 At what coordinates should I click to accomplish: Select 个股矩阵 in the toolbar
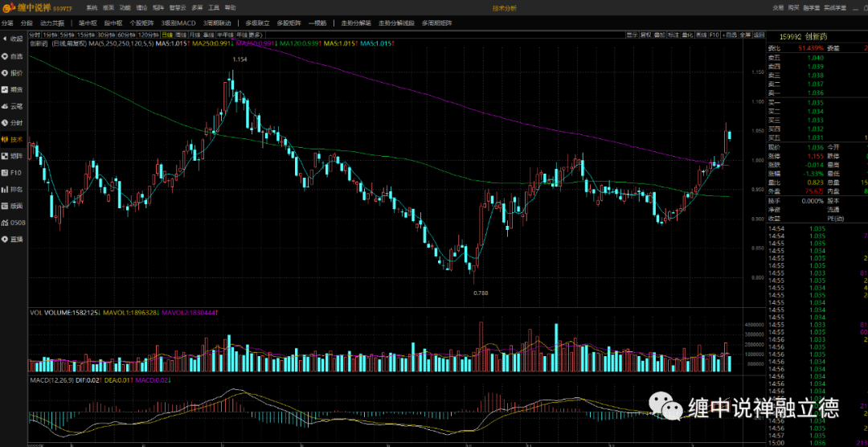point(141,23)
